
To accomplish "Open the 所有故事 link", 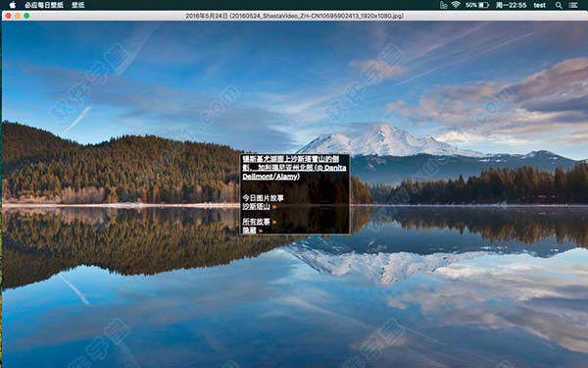I will 256,222.
